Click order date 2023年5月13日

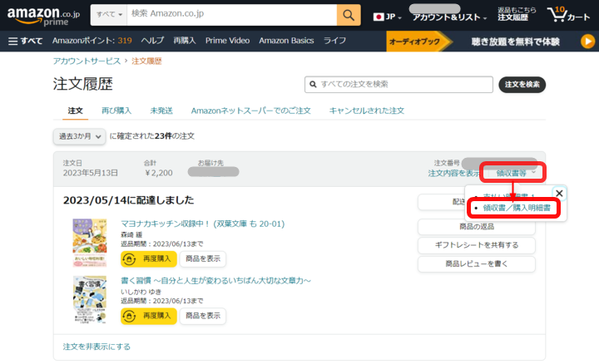91,173
